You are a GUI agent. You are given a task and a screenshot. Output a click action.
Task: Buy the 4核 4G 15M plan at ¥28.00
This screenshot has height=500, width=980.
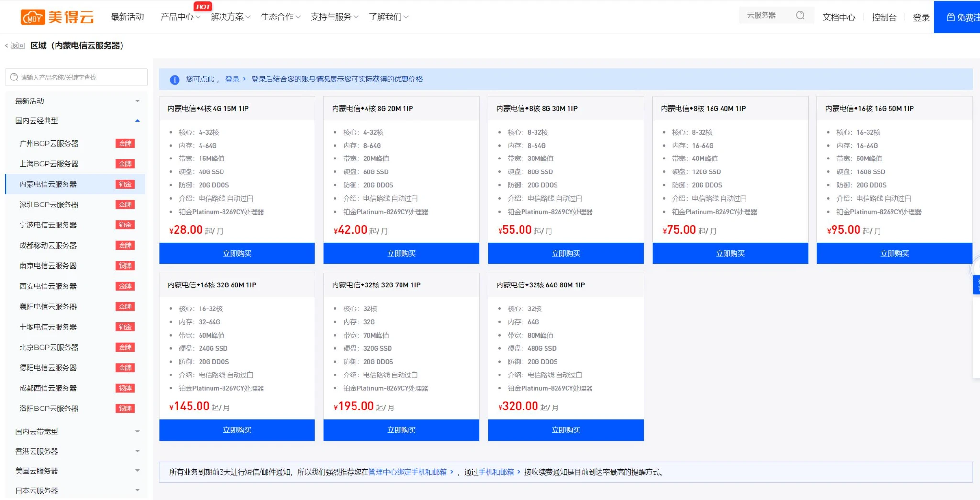[x=237, y=253]
